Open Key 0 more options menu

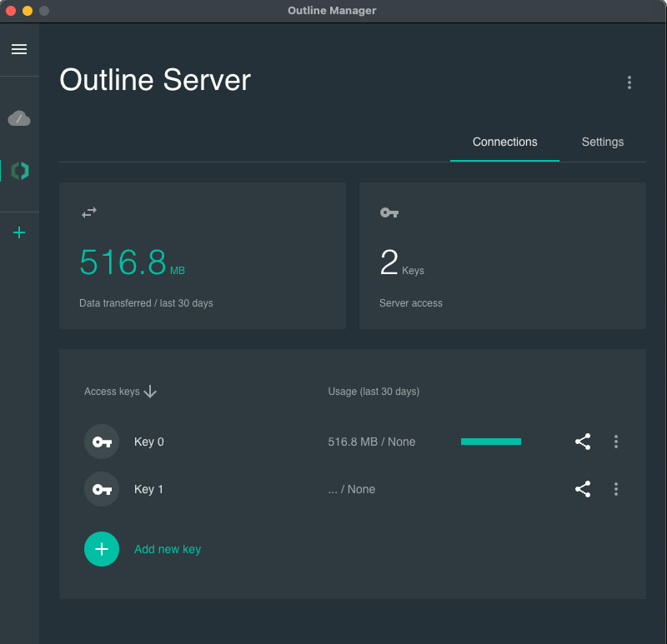click(616, 442)
